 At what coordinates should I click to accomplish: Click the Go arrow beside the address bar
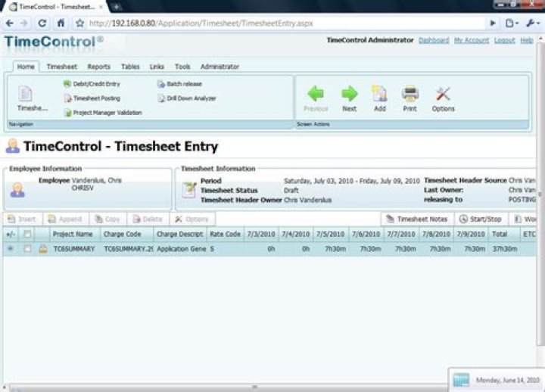click(x=493, y=23)
